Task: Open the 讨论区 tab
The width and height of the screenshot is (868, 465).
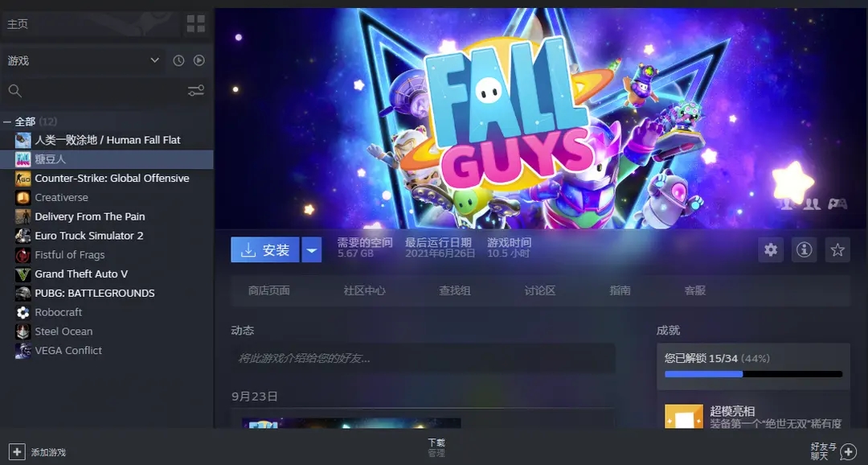Action: pos(540,290)
